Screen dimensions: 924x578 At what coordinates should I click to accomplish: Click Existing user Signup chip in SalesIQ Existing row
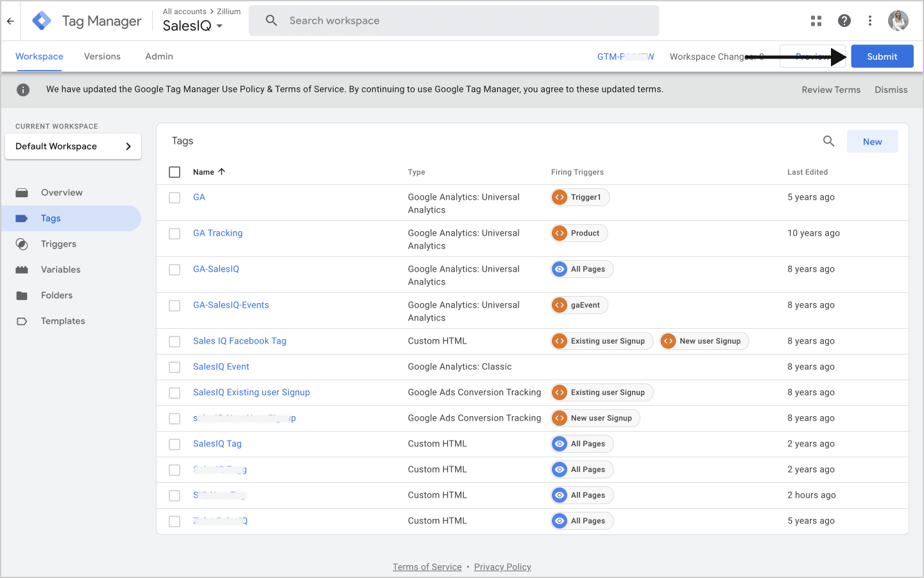coord(602,392)
